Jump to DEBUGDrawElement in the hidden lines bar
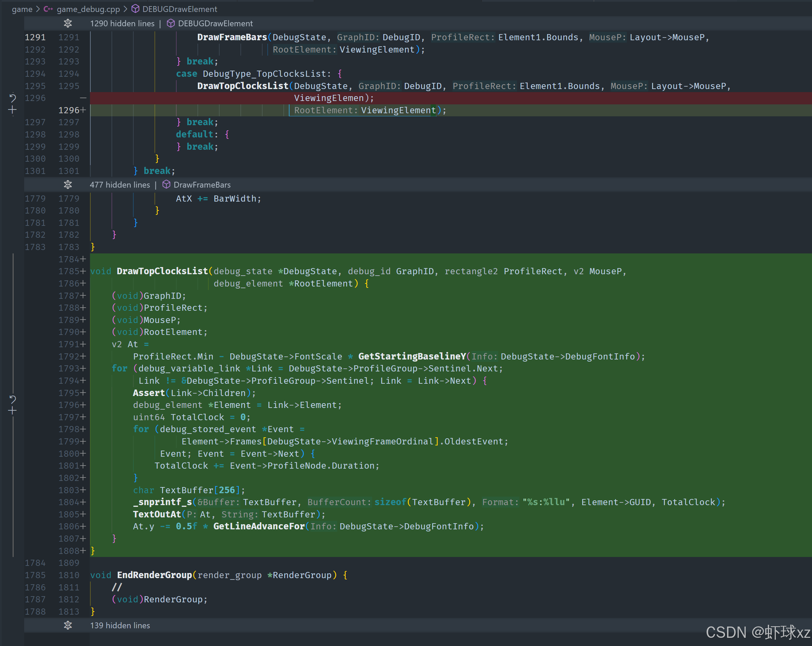 click(215, 23)
